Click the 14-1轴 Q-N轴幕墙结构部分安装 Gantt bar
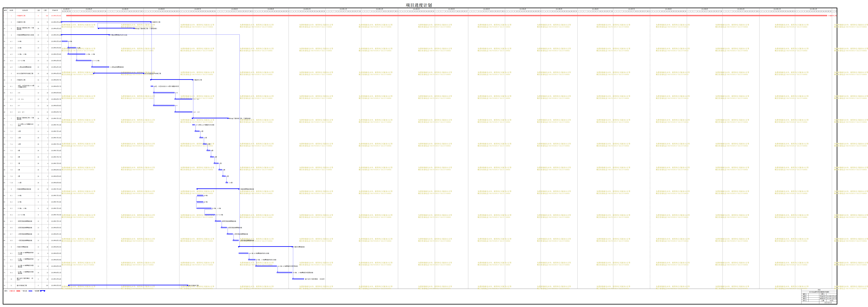Screen dimensions: 868x307 point(243,253)
